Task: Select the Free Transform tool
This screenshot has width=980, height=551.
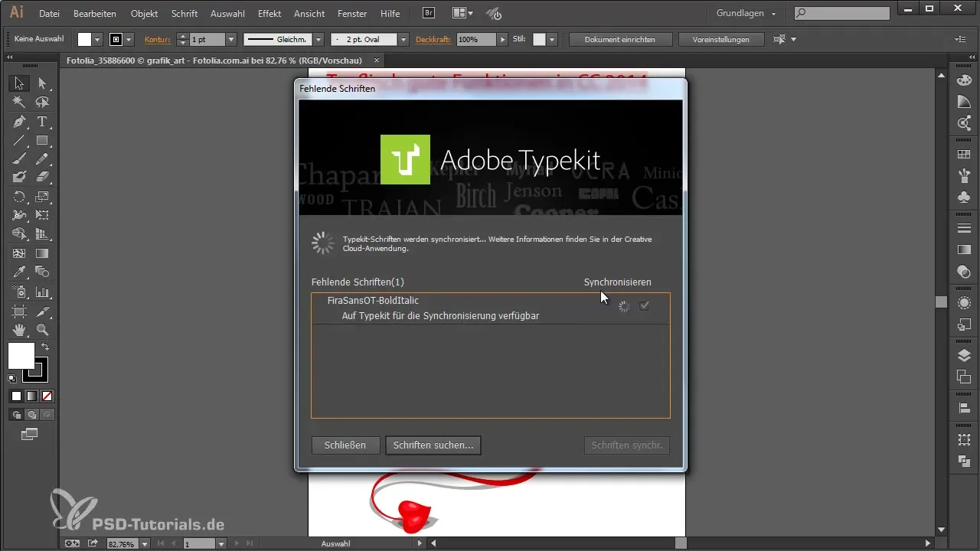Action: 42,215
